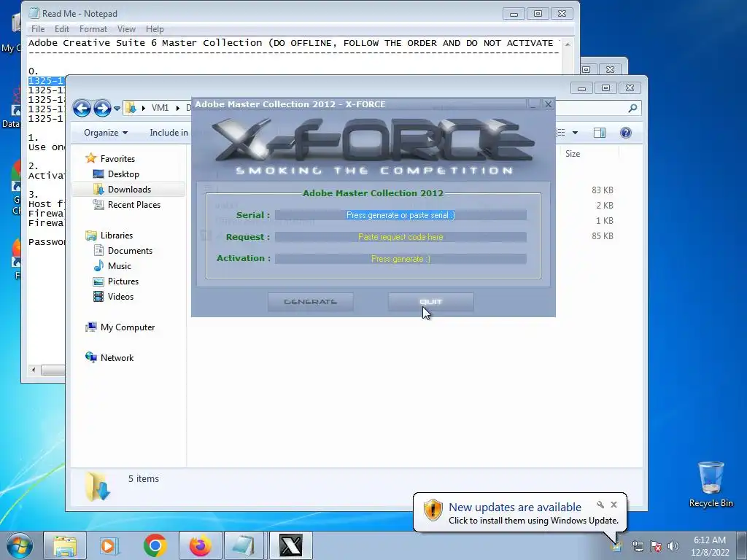Click the Request code field
This screenshot has width=747, height=560.
[400, 237]
